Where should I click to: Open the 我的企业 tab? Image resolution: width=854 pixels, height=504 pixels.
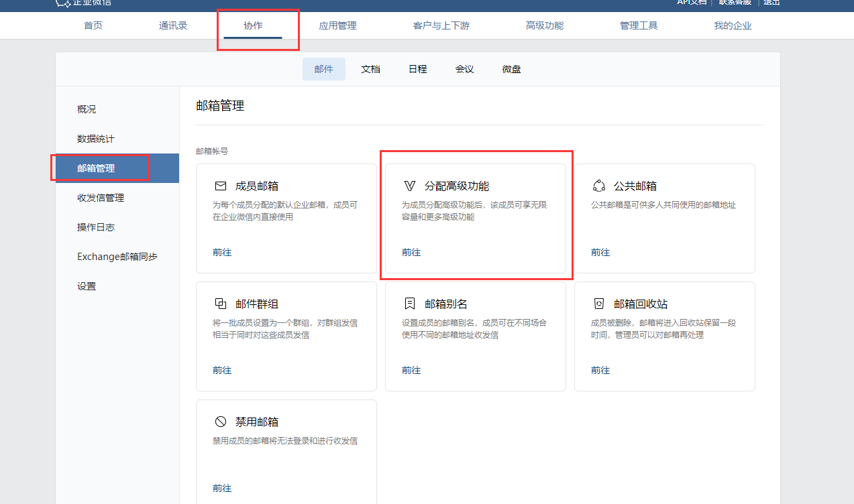[x=733, y=25]
